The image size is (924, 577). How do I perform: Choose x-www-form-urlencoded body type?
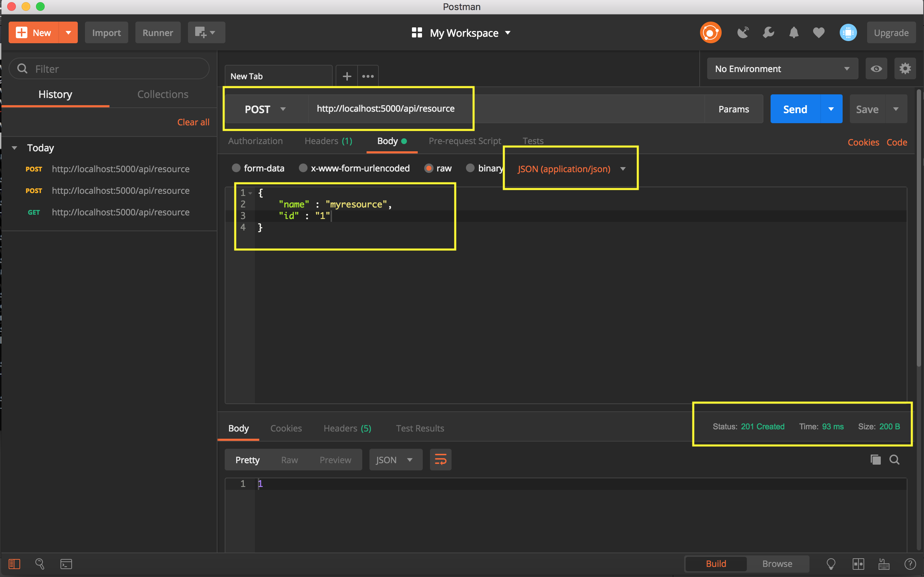click(303, 168)
